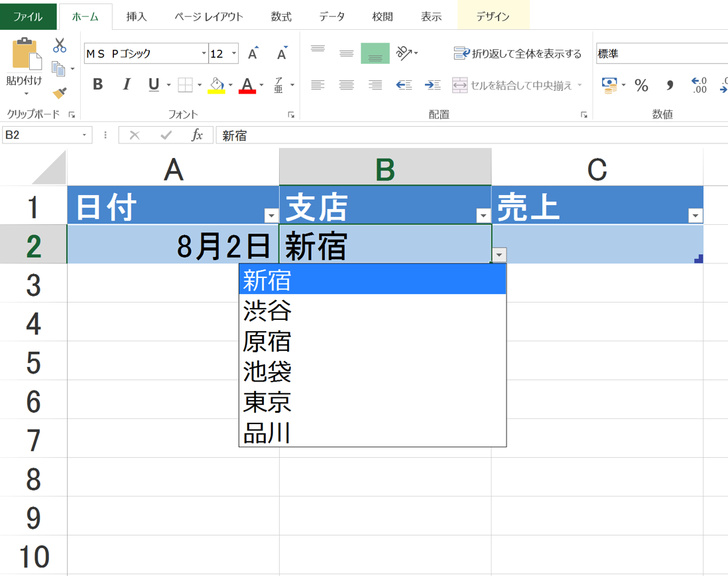Click the formula bar containing 新宿
This screenshot has height=576, width=728.
tap(471, 135)
